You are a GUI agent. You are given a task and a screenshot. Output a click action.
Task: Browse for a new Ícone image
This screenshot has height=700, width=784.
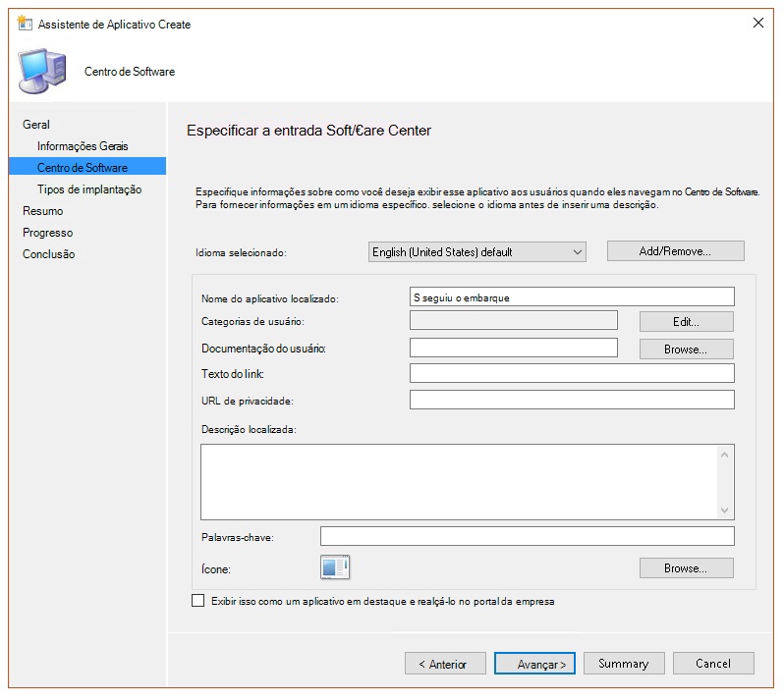coord(686,568)
